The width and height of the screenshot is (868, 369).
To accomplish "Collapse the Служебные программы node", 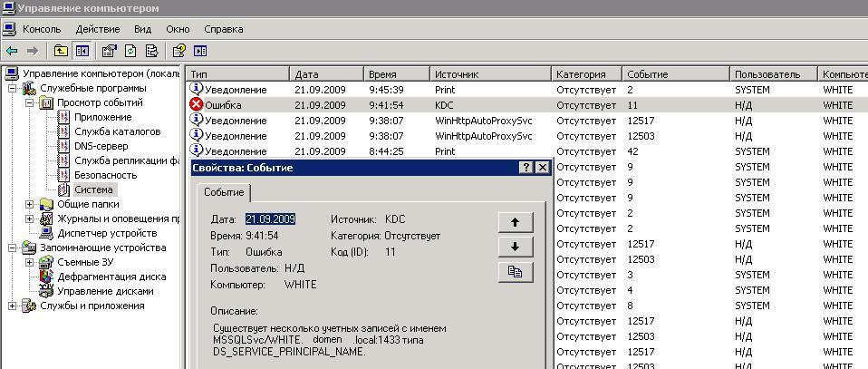I will [12, 89].
